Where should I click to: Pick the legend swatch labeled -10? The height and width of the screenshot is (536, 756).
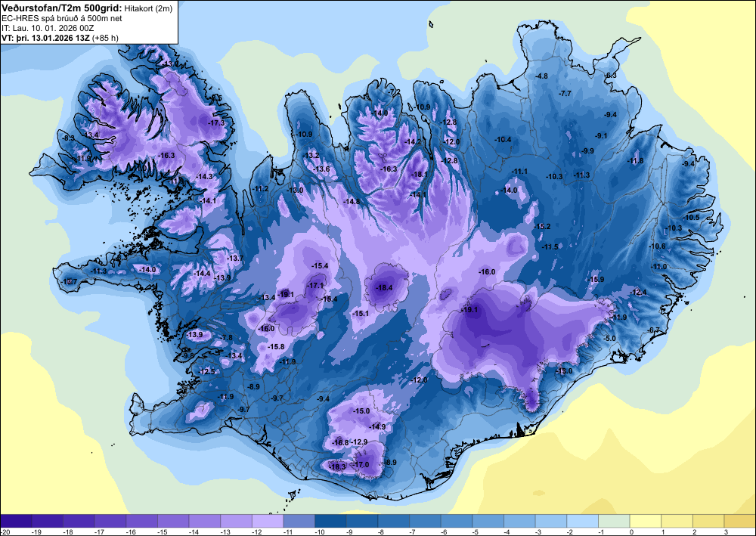(x=330, y=522)
